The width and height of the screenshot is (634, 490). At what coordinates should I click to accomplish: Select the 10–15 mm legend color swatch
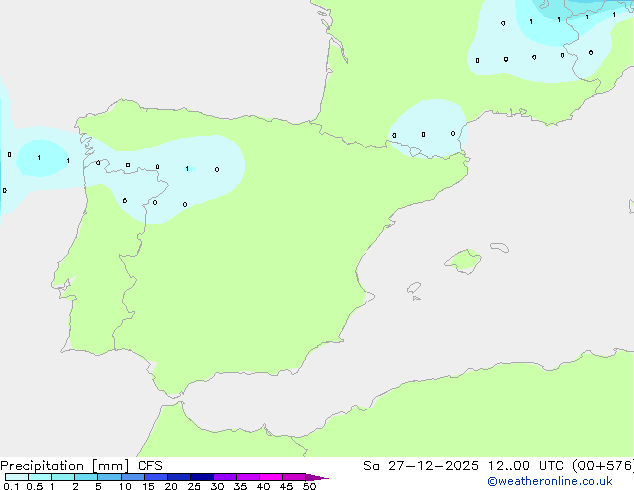click(x=132, y=477)
